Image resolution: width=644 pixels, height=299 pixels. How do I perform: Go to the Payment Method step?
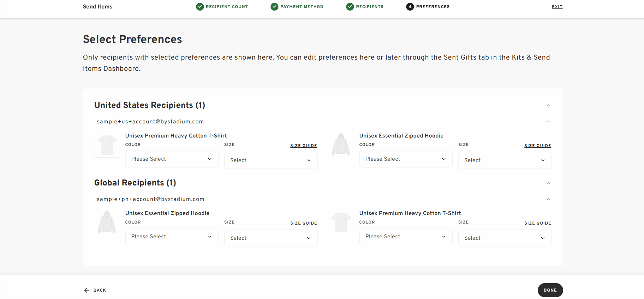click(x=302, y=7)
